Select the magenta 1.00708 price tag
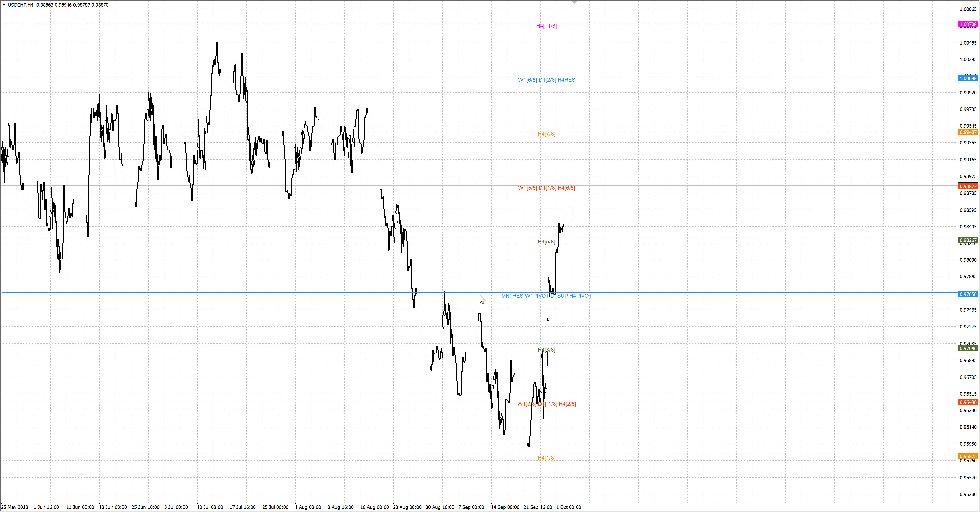The width and height of the screenshot is (980, 512). (x=968, y=24)
